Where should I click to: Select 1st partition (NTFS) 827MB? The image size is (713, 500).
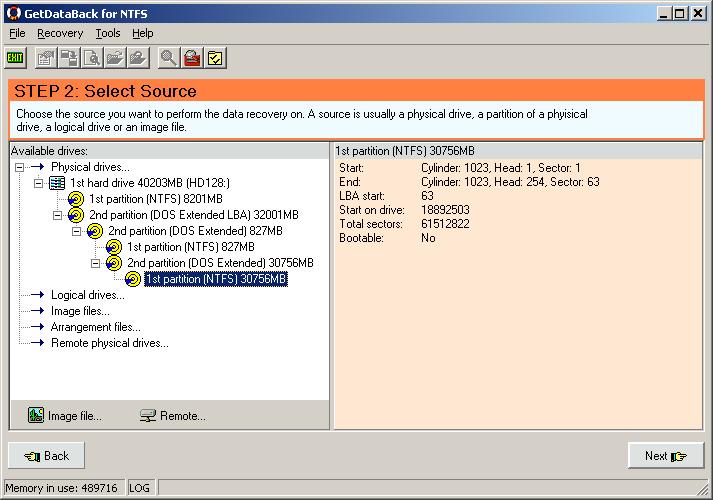pyautogui.click(x=191, y=246)
